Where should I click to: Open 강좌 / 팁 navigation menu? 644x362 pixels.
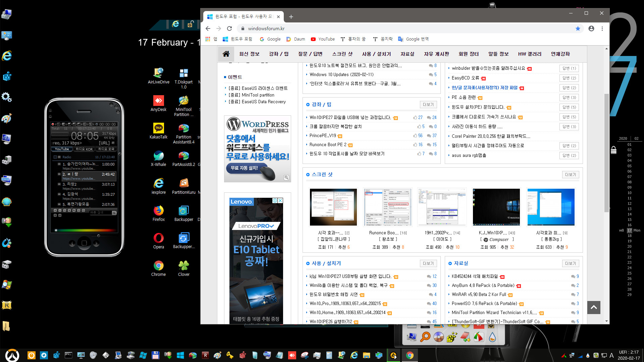[x=279, y=54]
